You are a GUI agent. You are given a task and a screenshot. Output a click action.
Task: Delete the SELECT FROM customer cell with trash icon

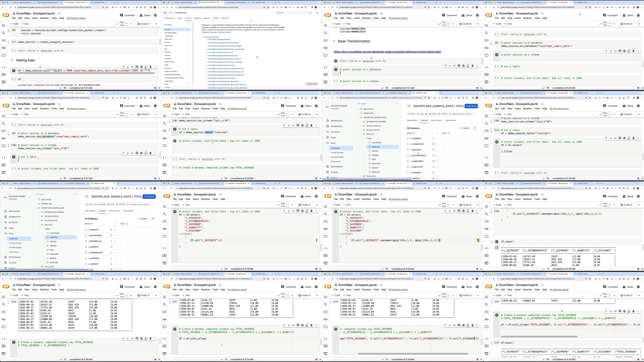coord(151,67)
